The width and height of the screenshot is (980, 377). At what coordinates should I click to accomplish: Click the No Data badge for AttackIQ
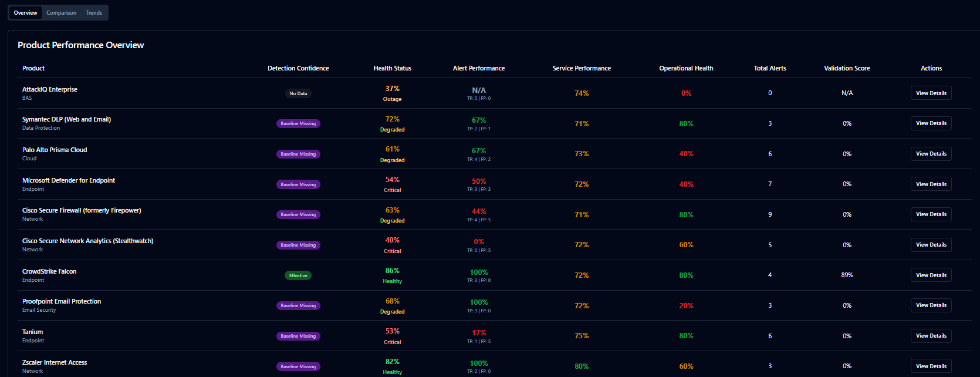pos(298,93)
